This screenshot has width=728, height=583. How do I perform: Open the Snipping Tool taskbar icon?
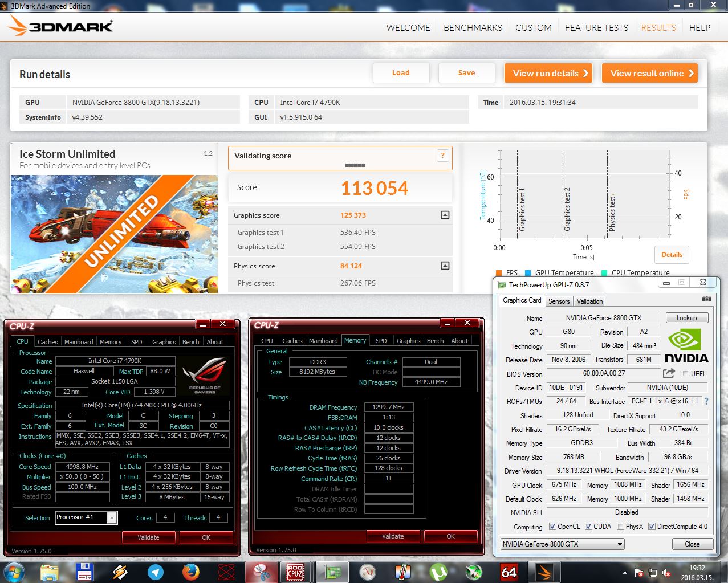[x=261, y=572]
